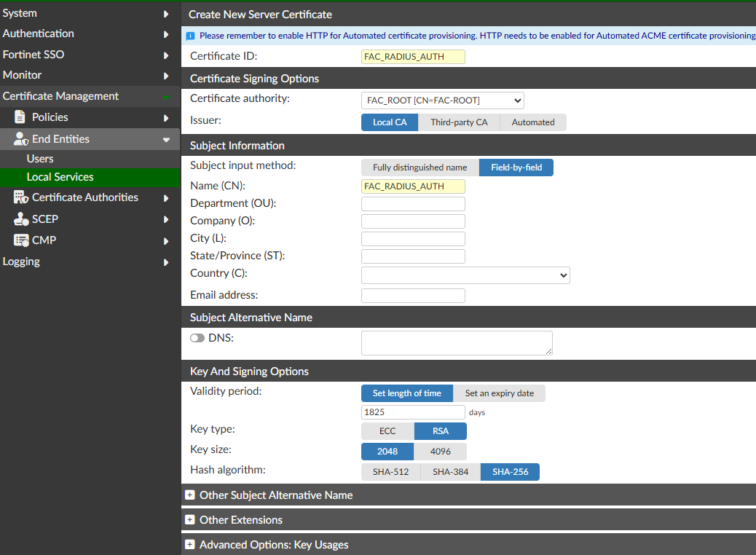Collapse the End Entities arrow
Screen dimensions: 756x555
pyautogui.click(x=166, y=140)
